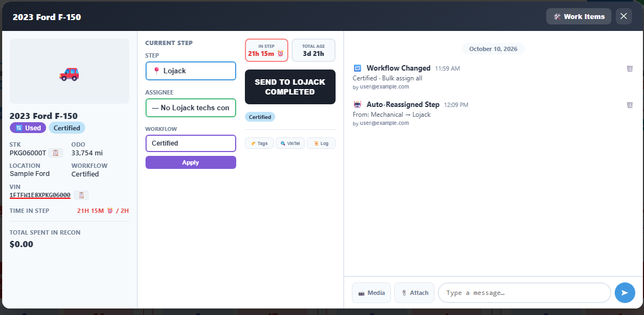This screenshot has width=644, height=315.
Task: Click the October 10, 2026 date label
Action: click(x=493, y=49)
